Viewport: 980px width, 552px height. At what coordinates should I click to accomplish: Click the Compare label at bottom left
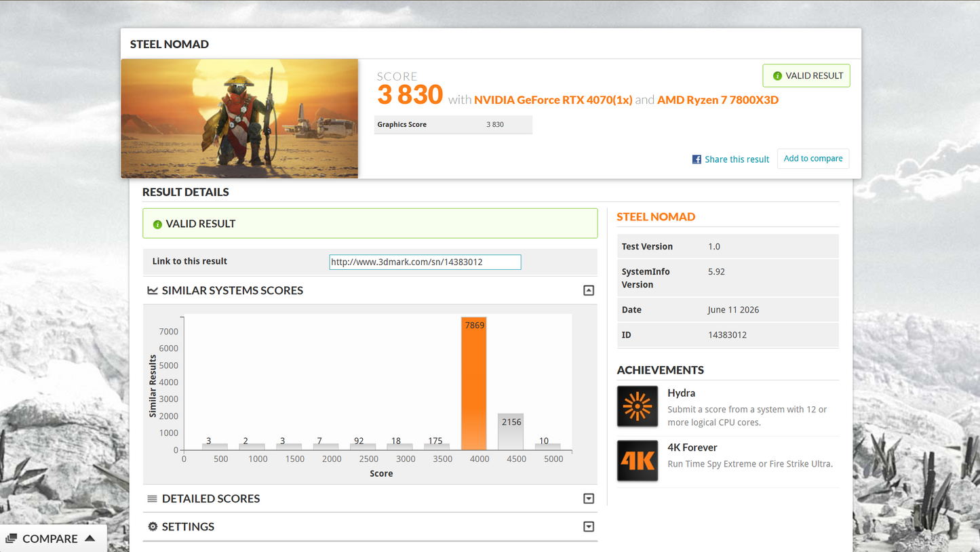pos(50,538)
